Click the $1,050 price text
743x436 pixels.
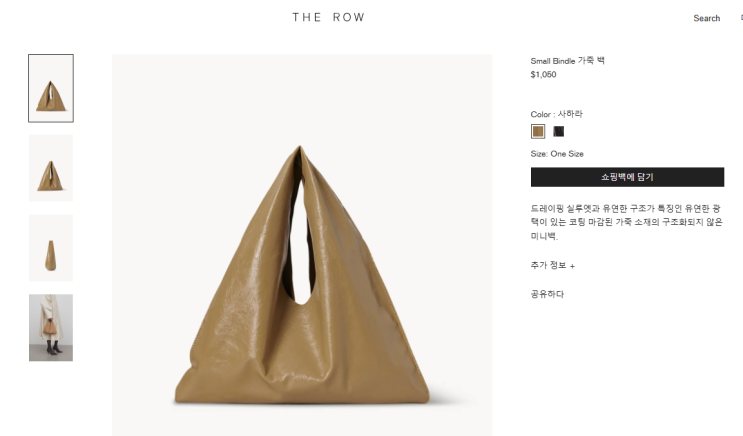point(544,74)
